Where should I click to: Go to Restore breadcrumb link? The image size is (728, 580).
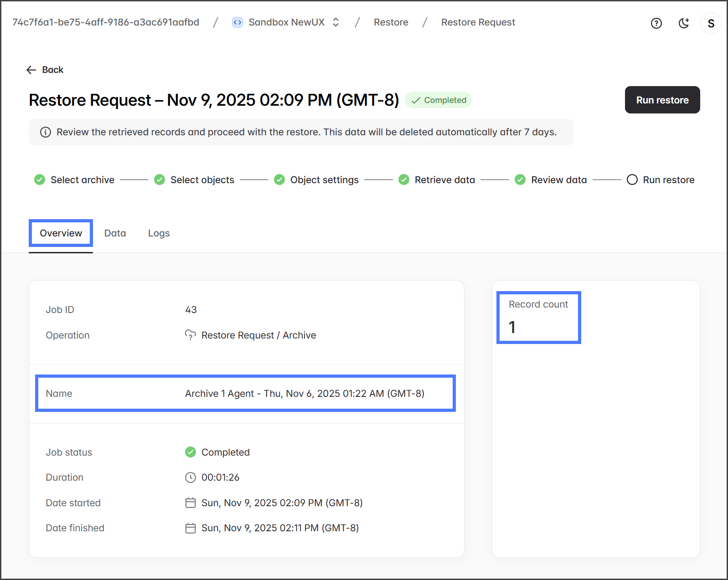click(x=391, y=22)
